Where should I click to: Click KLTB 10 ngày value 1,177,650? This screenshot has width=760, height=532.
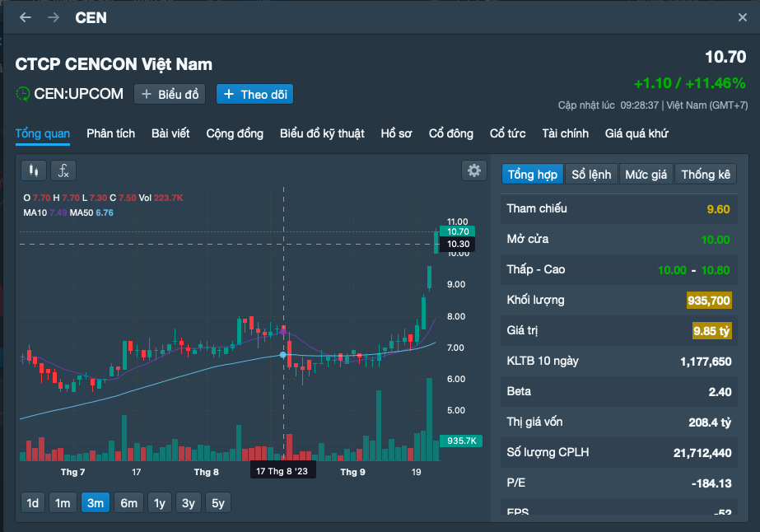click(706, 362)
